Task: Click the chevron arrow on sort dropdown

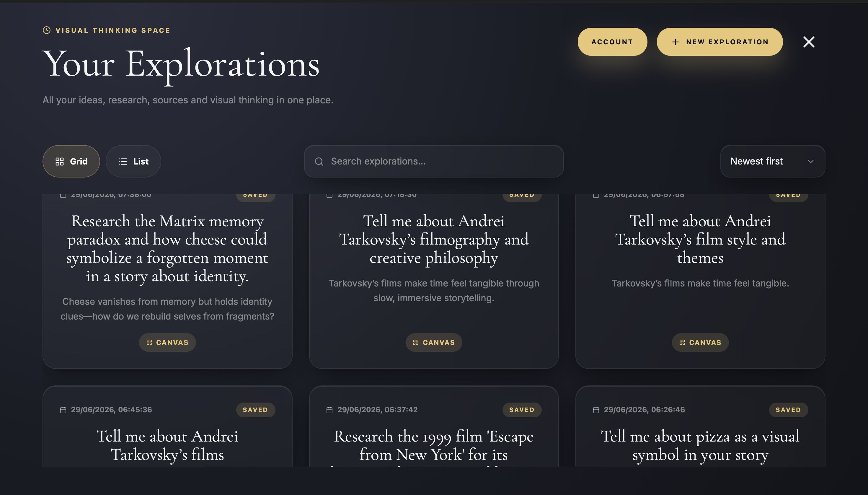Action: coord(810,162)
